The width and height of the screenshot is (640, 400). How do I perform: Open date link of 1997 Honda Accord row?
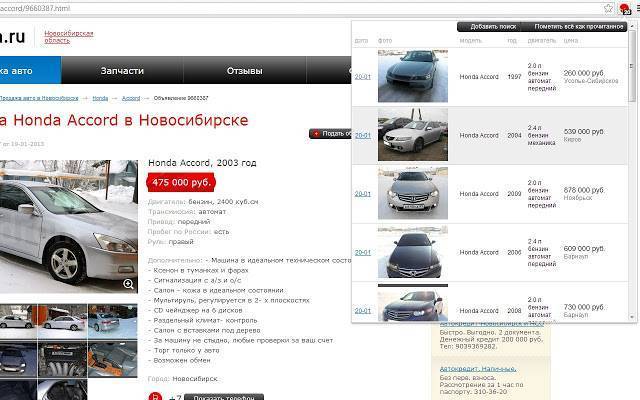(x=362, y=77)
